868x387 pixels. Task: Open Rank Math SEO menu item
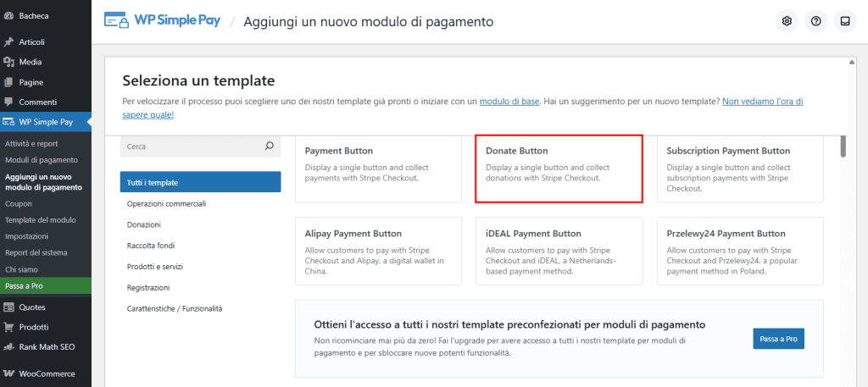(x=46, y=347)
